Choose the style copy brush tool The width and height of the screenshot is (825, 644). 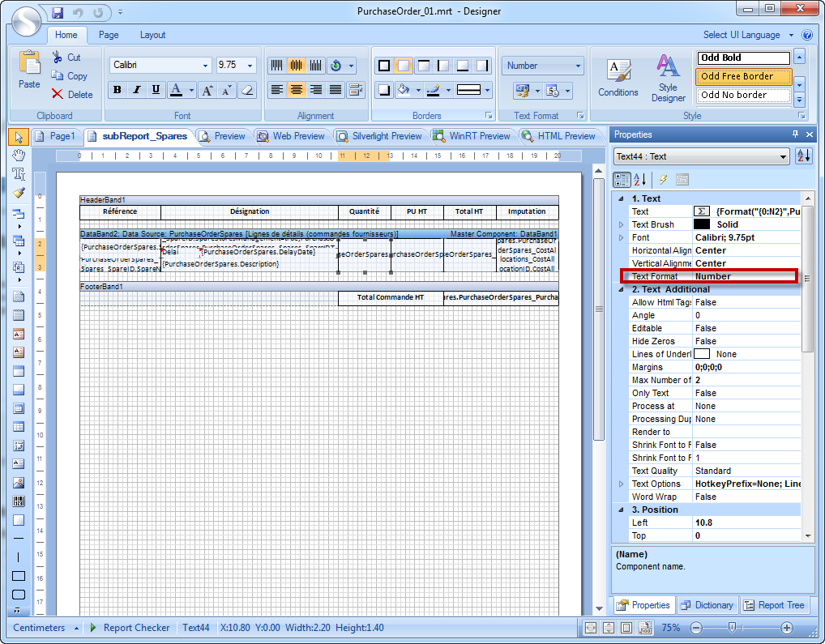click(19, 193)
